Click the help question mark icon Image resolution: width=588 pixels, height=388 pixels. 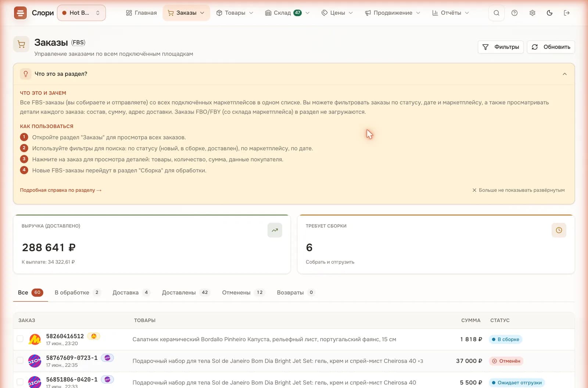click(x=514, y=13)
